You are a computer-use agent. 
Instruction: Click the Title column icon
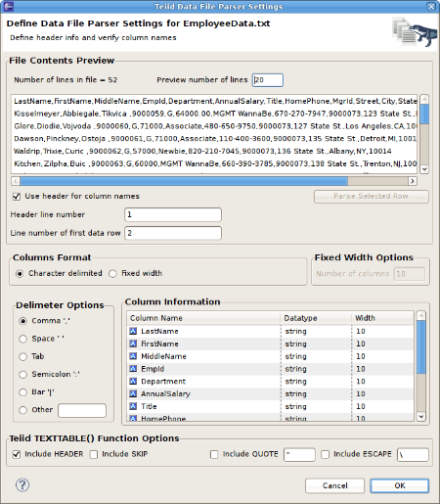(133, 406)
